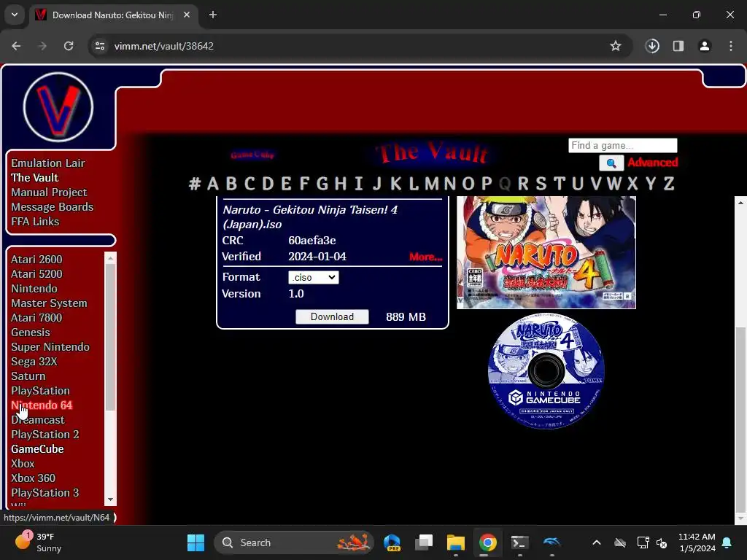Screen dimensions: 747x560
Task: Open the Chrome profile icon
Action: 704,46
